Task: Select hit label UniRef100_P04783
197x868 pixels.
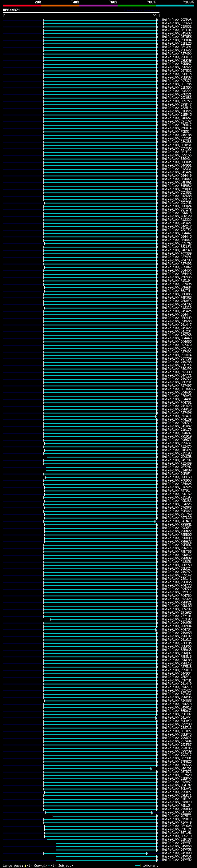Action: pyautogui.click(x=176, y=260)
